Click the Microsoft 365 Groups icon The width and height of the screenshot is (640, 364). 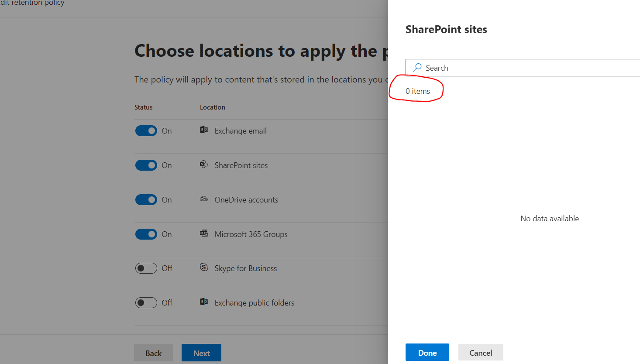204,233
